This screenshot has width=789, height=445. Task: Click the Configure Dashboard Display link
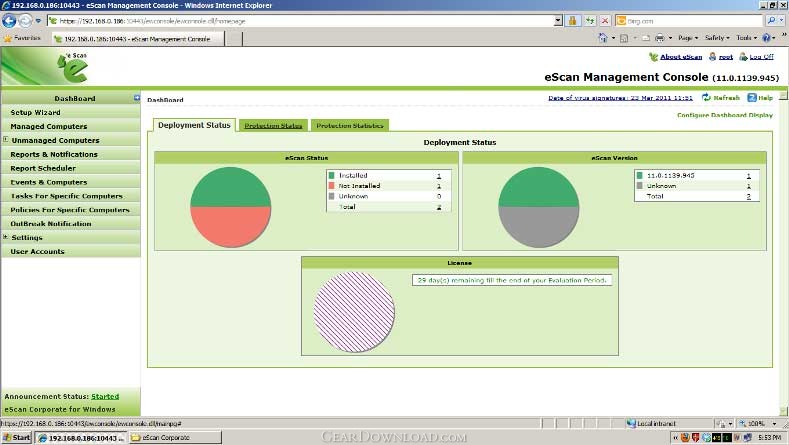724,115
